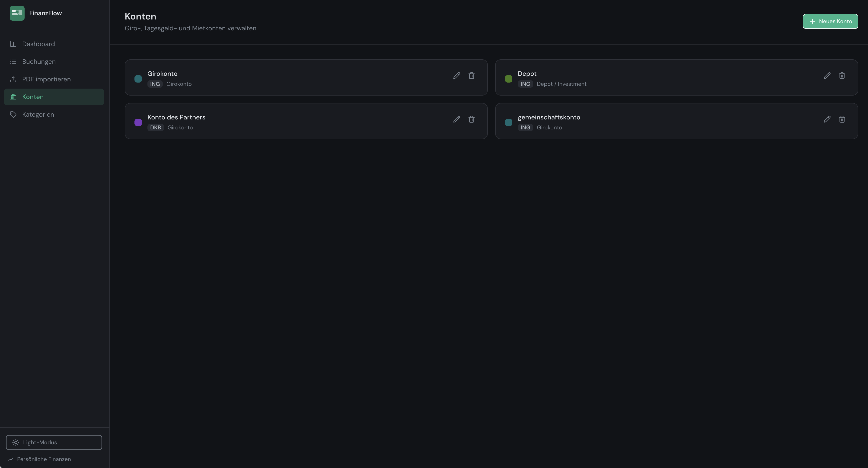Click the Kategorien tag icon
The width and height of the screenshot is (868, 468).
pos(13,114)
